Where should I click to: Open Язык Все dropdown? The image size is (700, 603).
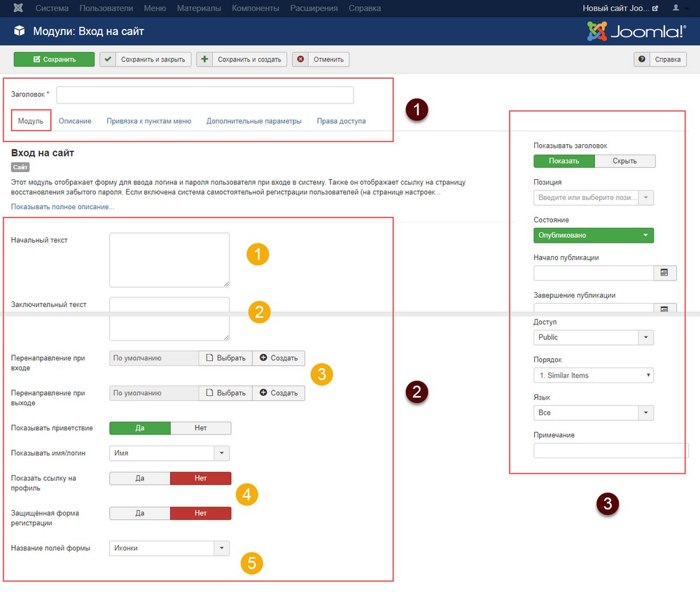coord(594,413)
